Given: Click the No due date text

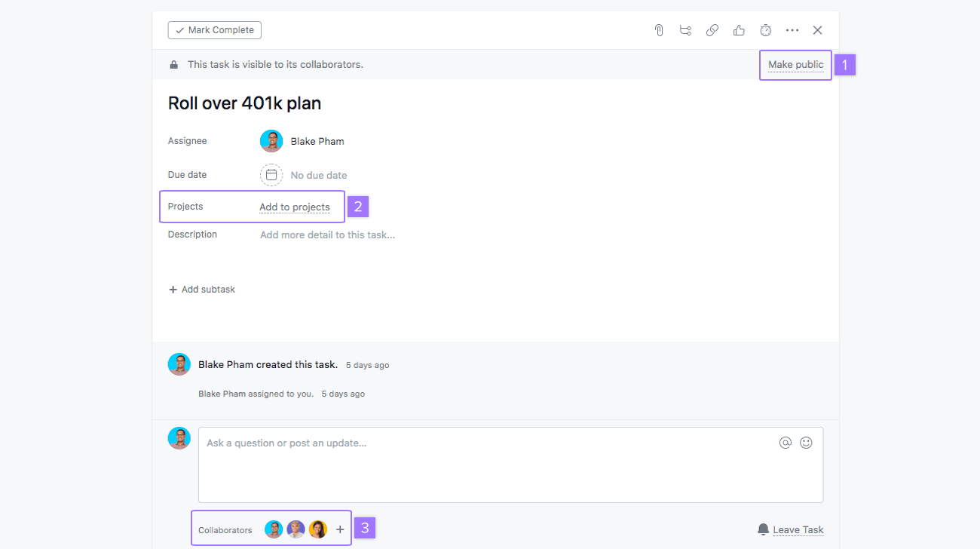Looking at the screenshot, I should pos(319,175).
